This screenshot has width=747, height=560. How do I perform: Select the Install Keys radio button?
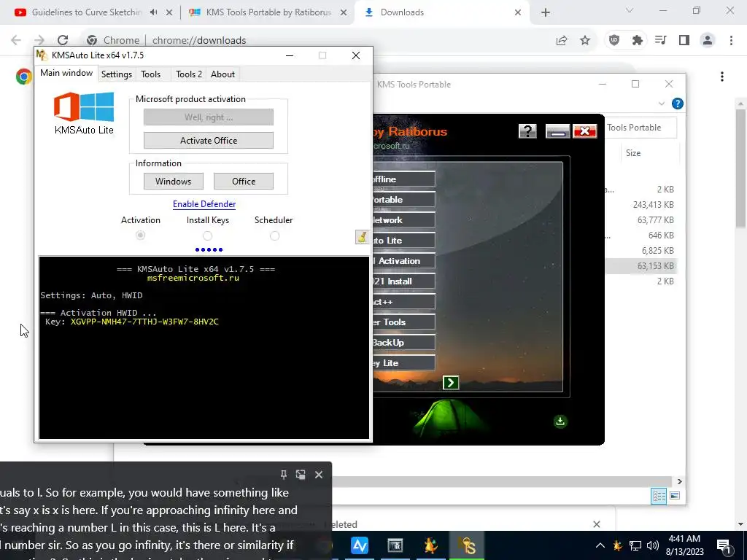click(207, 236)
